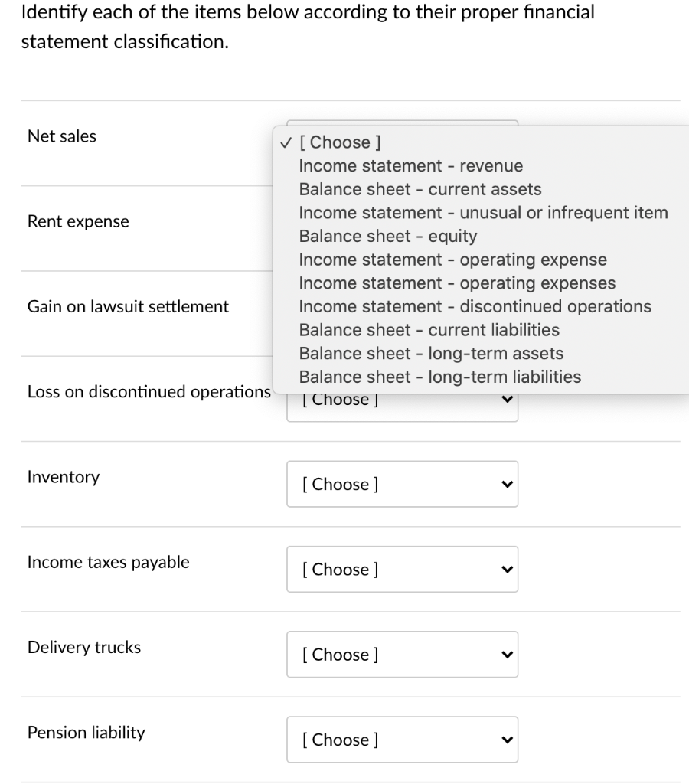The image size is (689, 784).
Task: Select 'Balance sheet - long-term liabilities' option
Action: [439, 377]
